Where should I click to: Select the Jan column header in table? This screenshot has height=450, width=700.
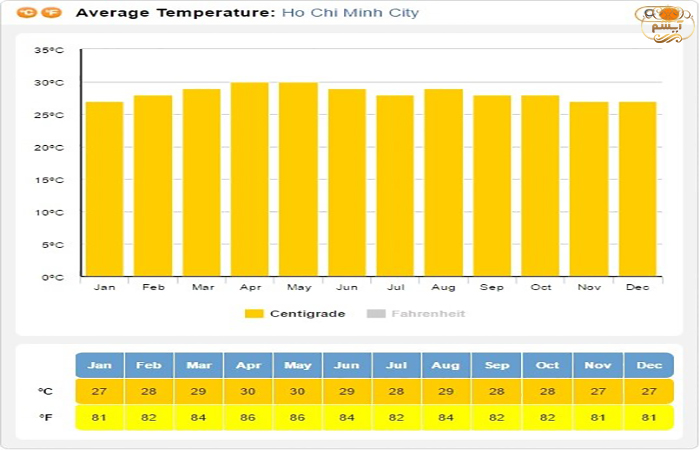pyautogui.click(x=100, y=365)
